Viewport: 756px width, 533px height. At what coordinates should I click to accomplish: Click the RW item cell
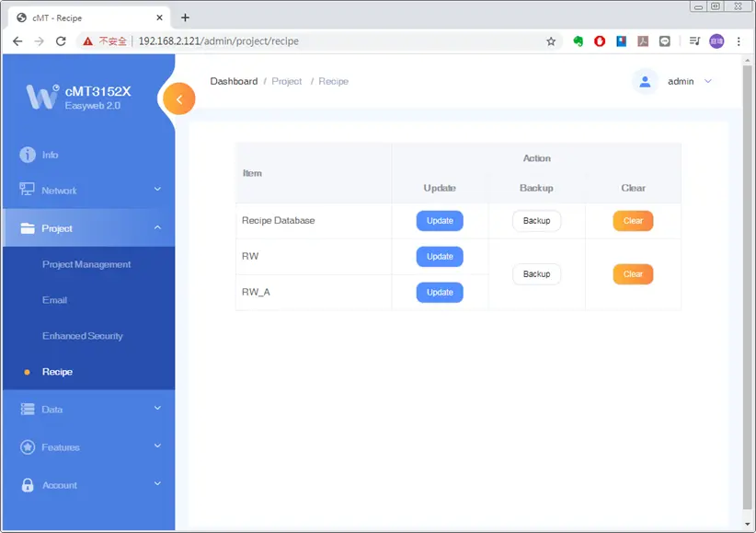coord(314,256)
